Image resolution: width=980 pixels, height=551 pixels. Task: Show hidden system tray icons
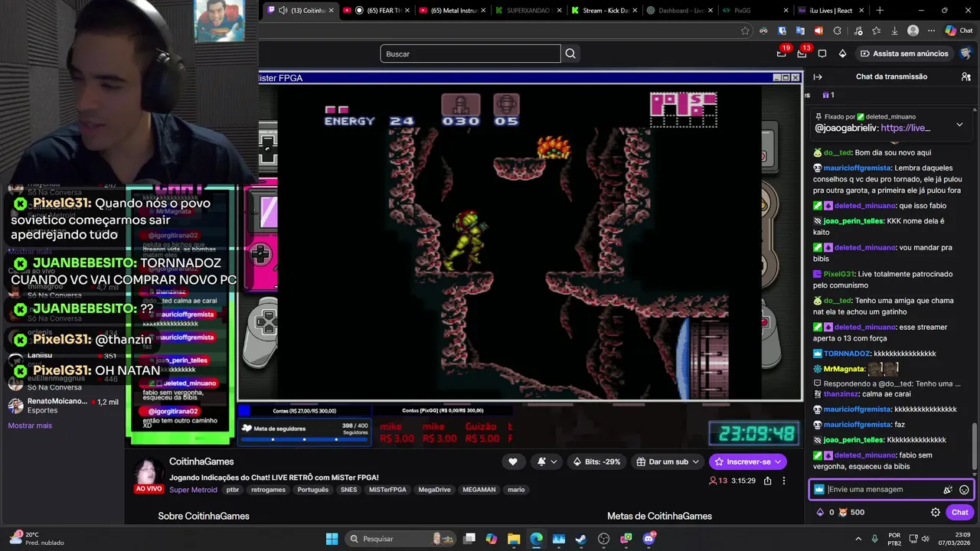[857, 539]
